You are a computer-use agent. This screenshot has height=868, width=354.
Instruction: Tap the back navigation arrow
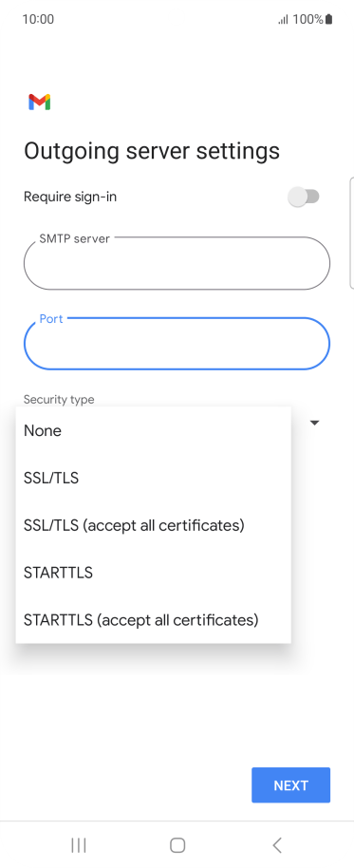(277, 845)
